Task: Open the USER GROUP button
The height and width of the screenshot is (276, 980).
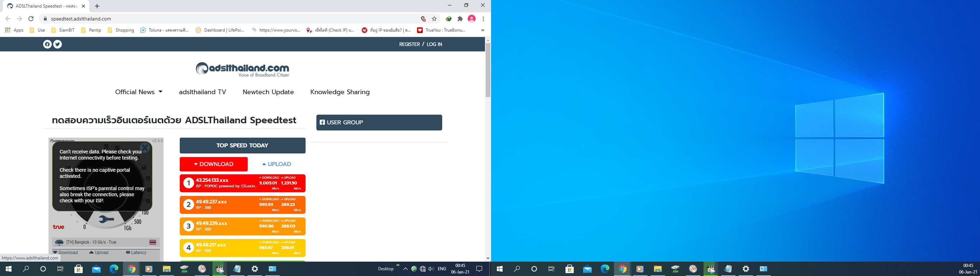Action: (379, 123)
